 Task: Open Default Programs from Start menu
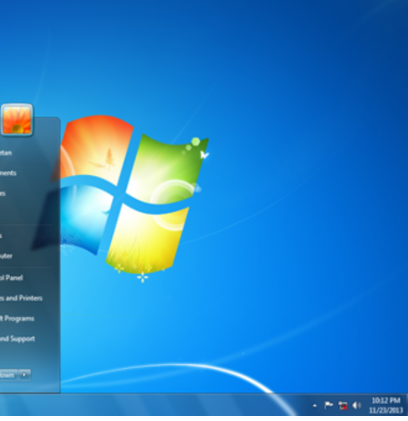[x=17, y=319]
